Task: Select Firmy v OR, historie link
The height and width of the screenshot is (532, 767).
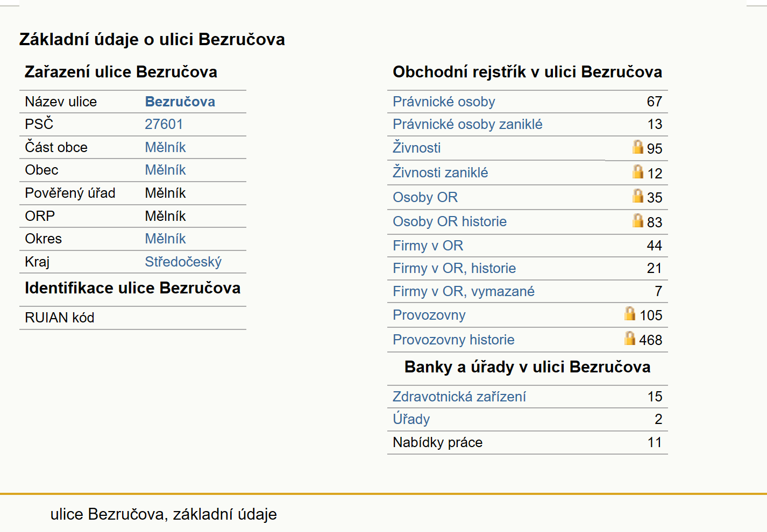Action: pyautogui.click(x=454, y=268)
